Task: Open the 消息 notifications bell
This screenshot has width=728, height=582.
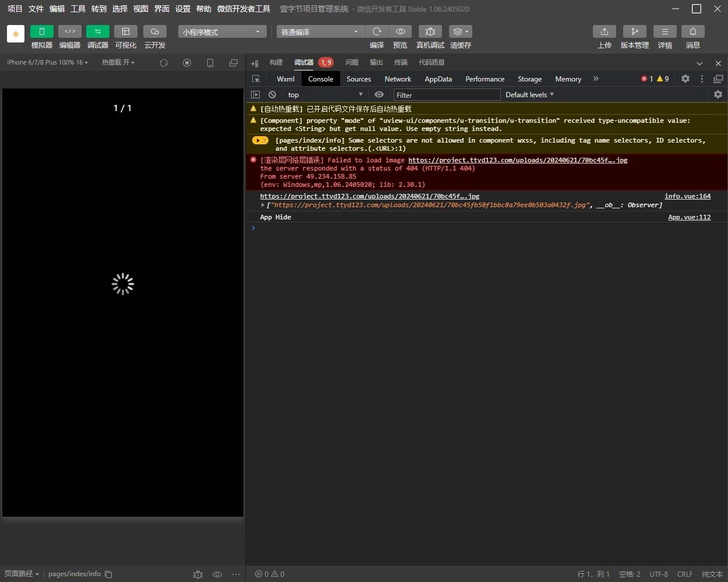Action: coord(693,31)
